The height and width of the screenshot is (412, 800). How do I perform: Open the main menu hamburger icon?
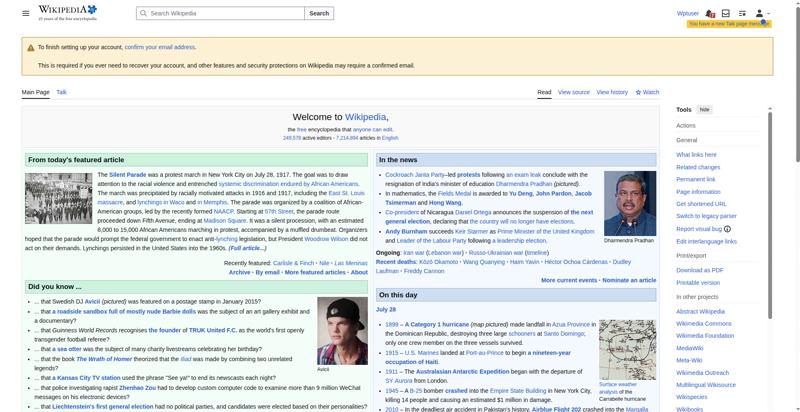click(26, 13)
